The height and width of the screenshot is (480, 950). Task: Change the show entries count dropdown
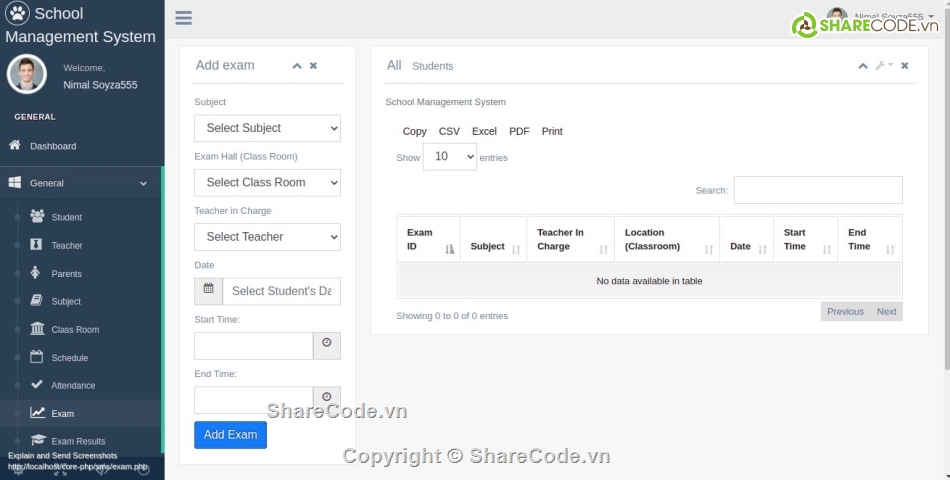450,157
